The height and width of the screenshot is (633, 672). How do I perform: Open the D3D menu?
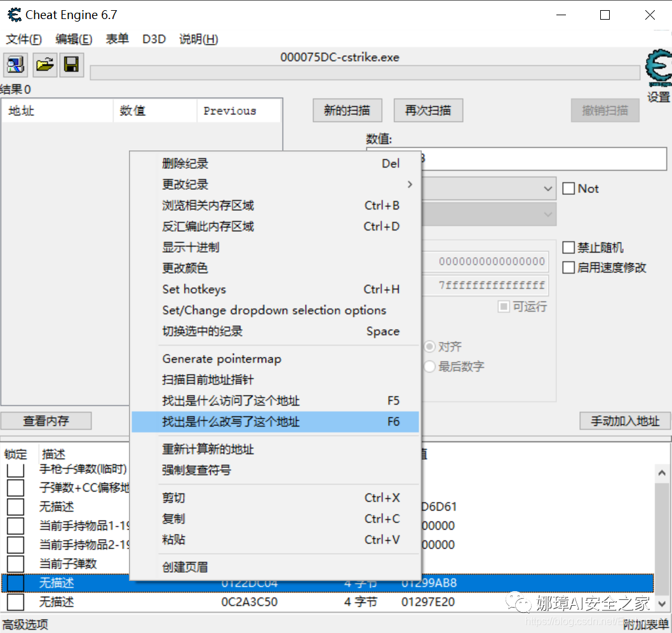pyautogui.click(x=154, y=39)
